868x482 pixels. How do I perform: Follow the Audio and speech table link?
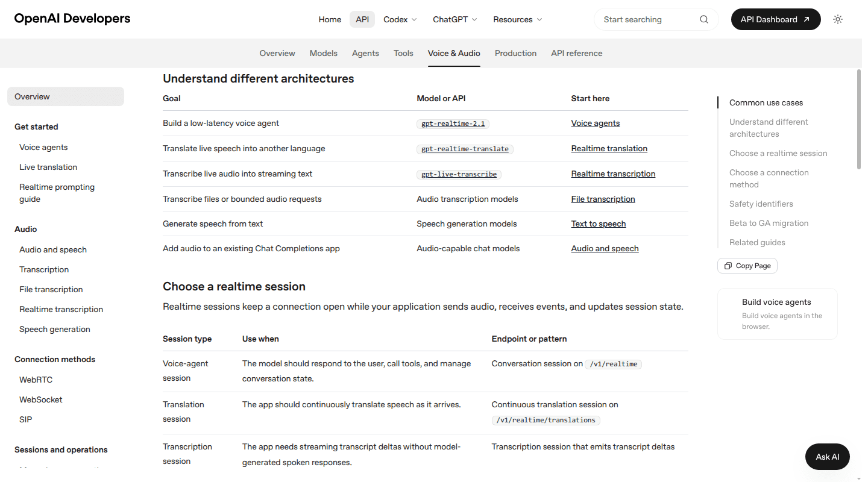pos(605,248)
